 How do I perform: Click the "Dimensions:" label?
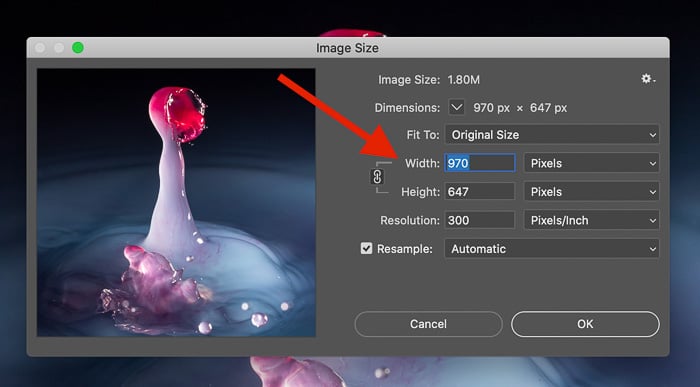pos(407,108)
